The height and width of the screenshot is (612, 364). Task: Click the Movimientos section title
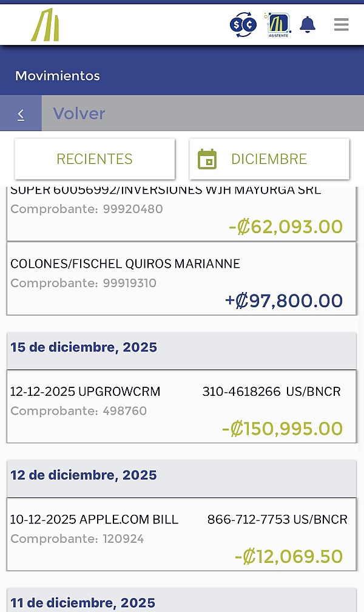pyautogui.click(x=58, y=76)
